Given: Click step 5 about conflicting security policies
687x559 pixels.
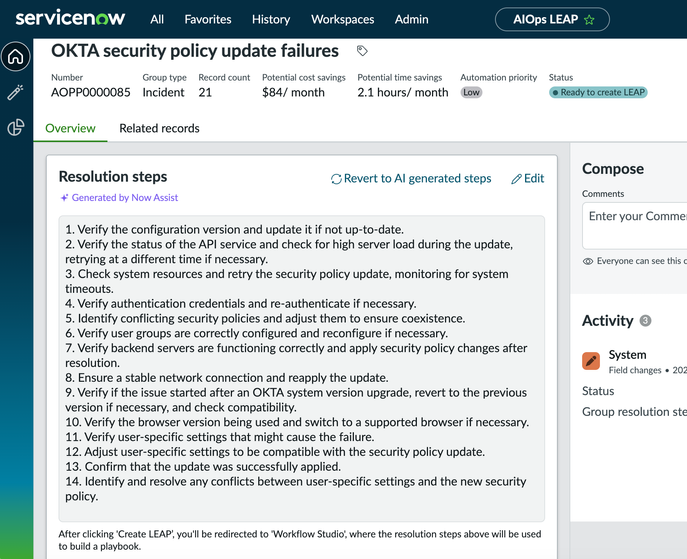Looking at the screenshot, I should pyautogui.click(x=265, y=318).
